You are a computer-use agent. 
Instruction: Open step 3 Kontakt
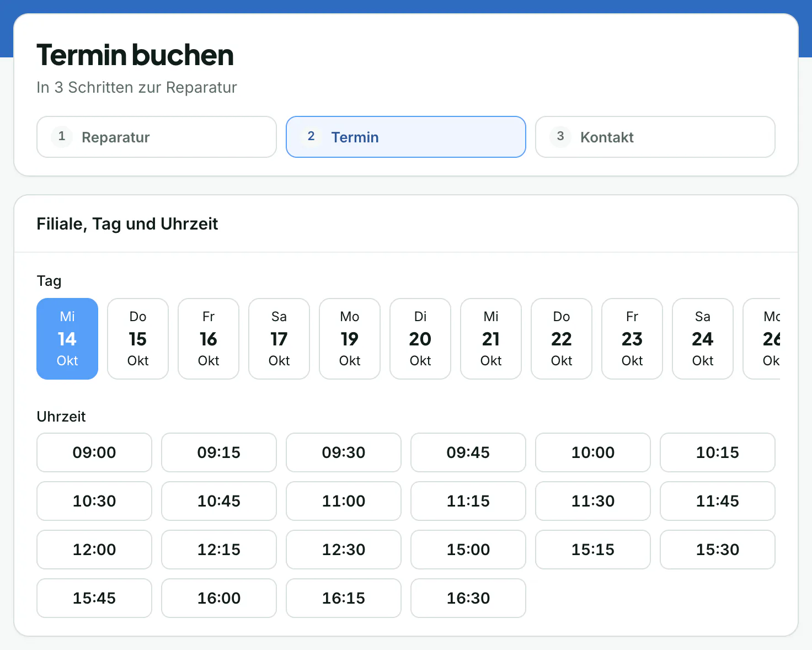[x=655, y=137]
